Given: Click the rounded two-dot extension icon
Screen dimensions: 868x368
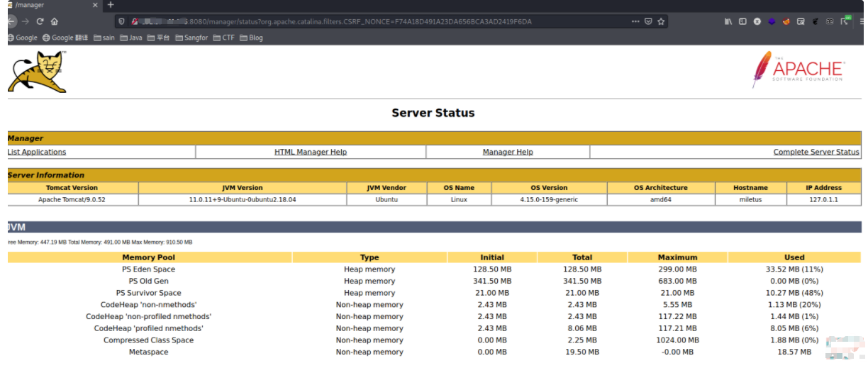Looking at the screenshot, I should coord(830,21).
